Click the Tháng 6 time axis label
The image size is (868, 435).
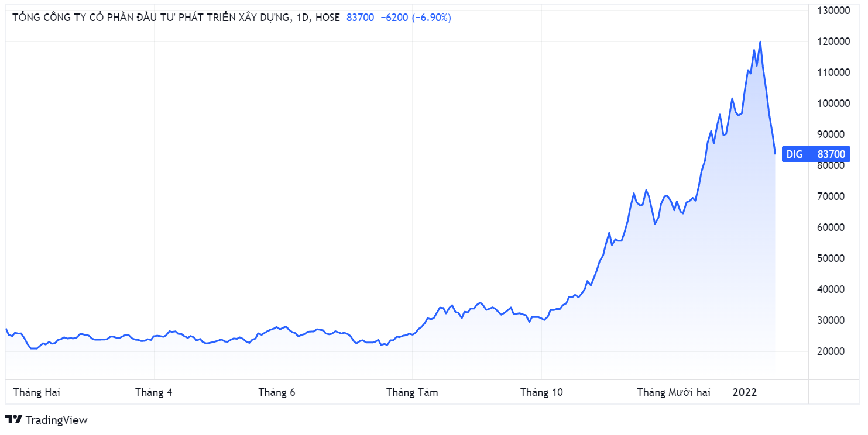click(x=277, y=392)
